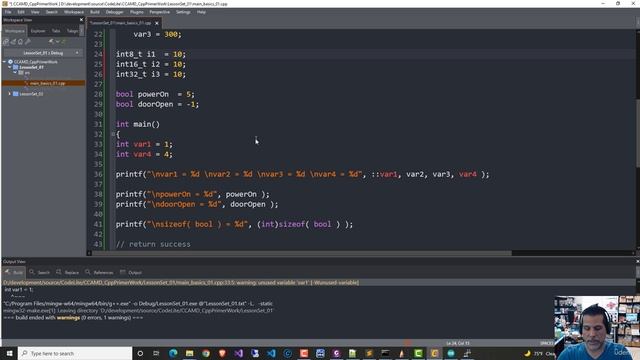Viewport: 640px width, 360px height.
Task: Click the Cortana circle icon on the taskbar
Action: tap(140, 353)
